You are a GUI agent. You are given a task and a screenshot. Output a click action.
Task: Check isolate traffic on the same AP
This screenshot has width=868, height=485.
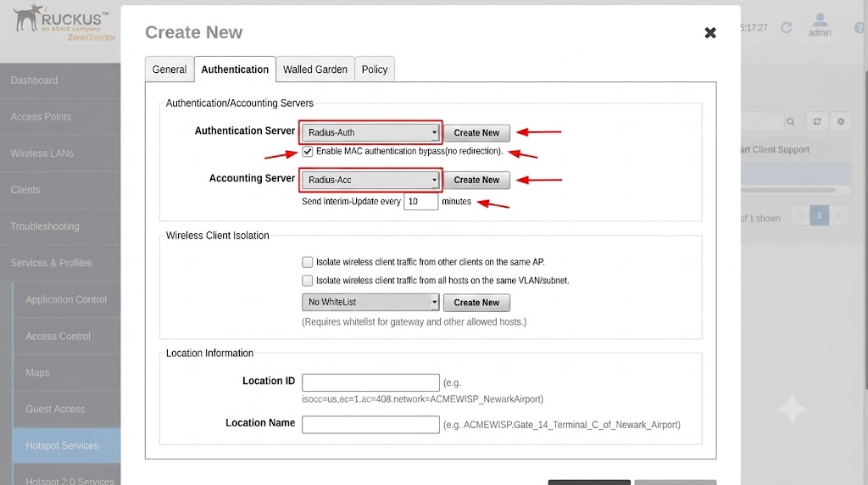[x=307, y=262]
